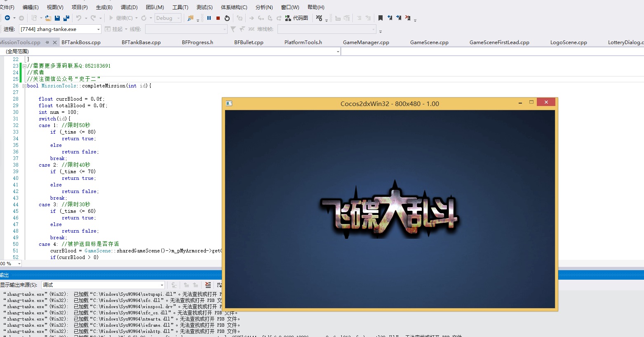
Task: Expand the Undo history dropdown arrow
Action: (x=86, y=18)
